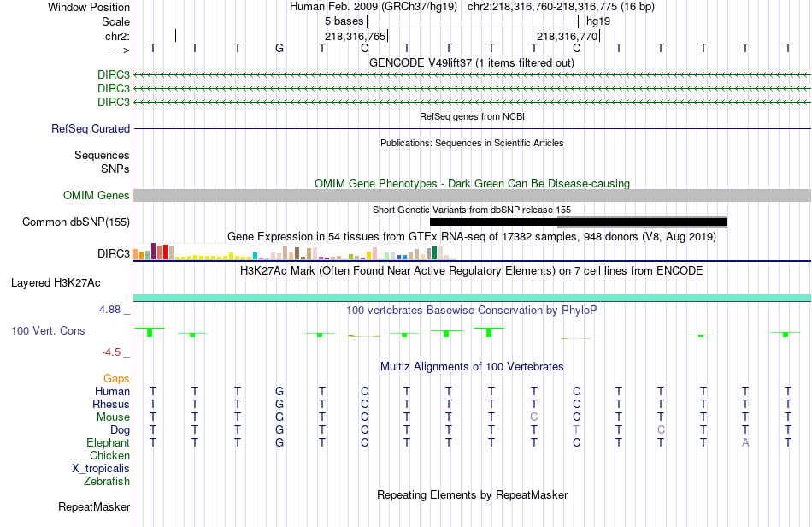Click Multiz Alignments of 100 Vertebrates title
Image resolution: width=812 pixels, height=527 pixels.
[x=472, y=366]
